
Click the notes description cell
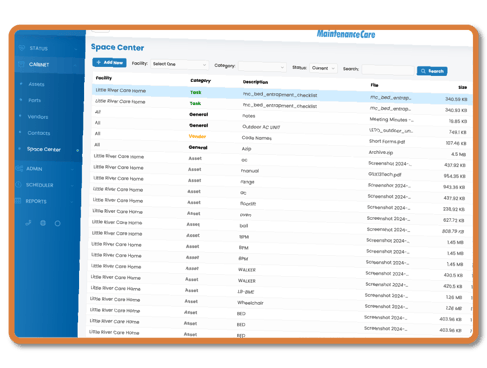[x=248, y=116]
